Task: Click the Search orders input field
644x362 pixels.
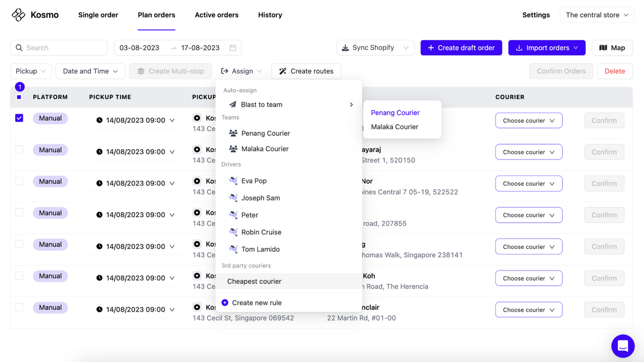Action: [59, 47]
